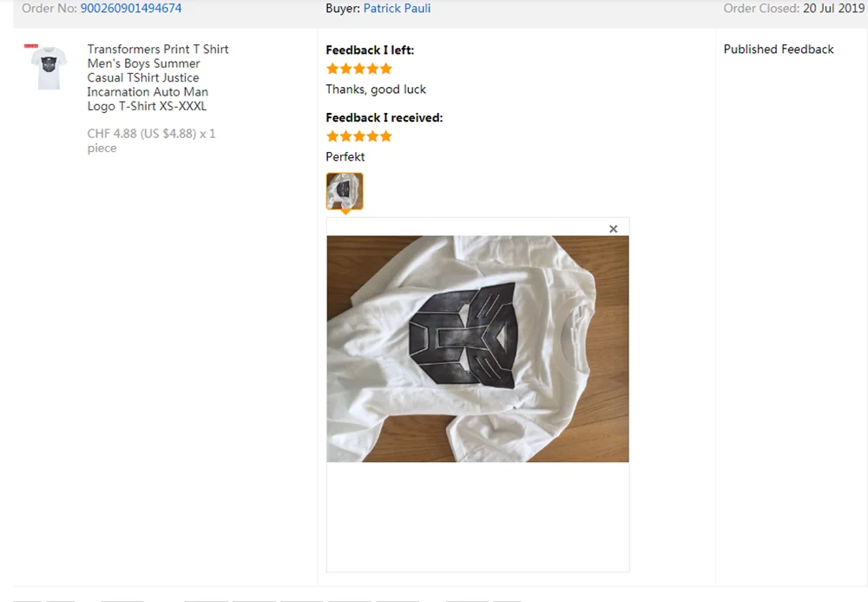Click fifth star under Feedback I received
Viewport: 868px width, 602px height.
pyautogui.click(x=386, y=136)
